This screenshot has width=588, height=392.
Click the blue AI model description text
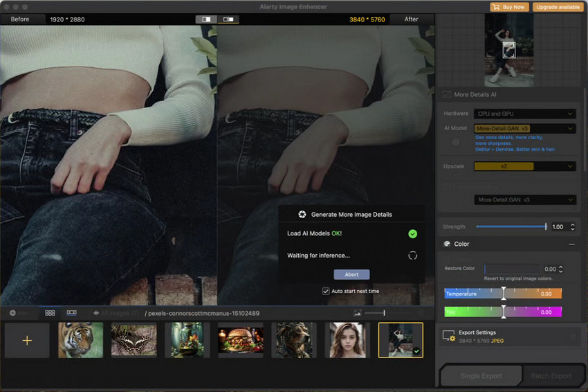[515, 143]
